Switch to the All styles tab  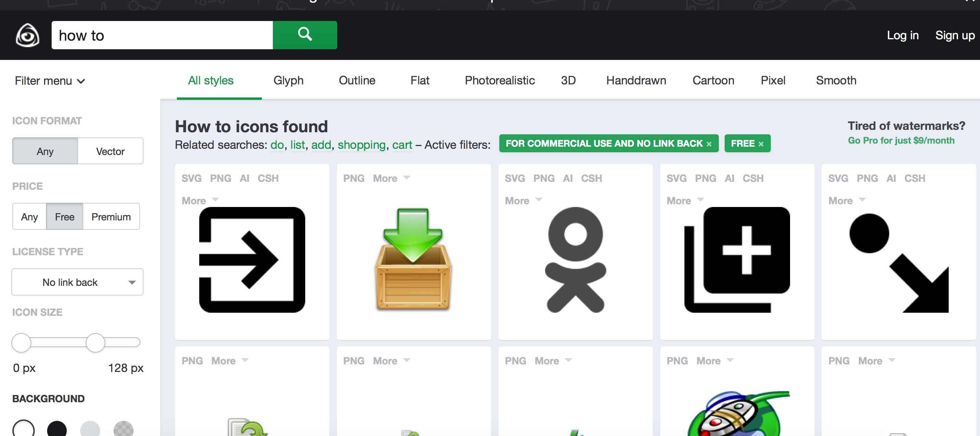pos(211,80)
